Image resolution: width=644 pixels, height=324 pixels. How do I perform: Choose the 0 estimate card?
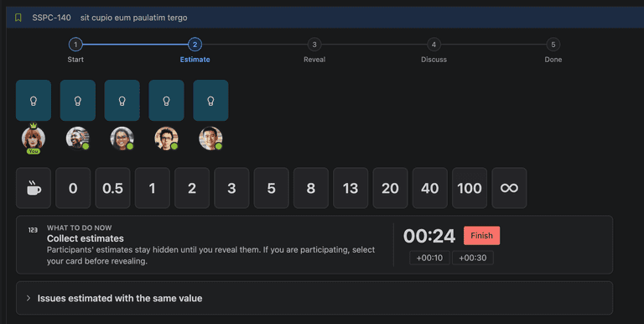73,188
